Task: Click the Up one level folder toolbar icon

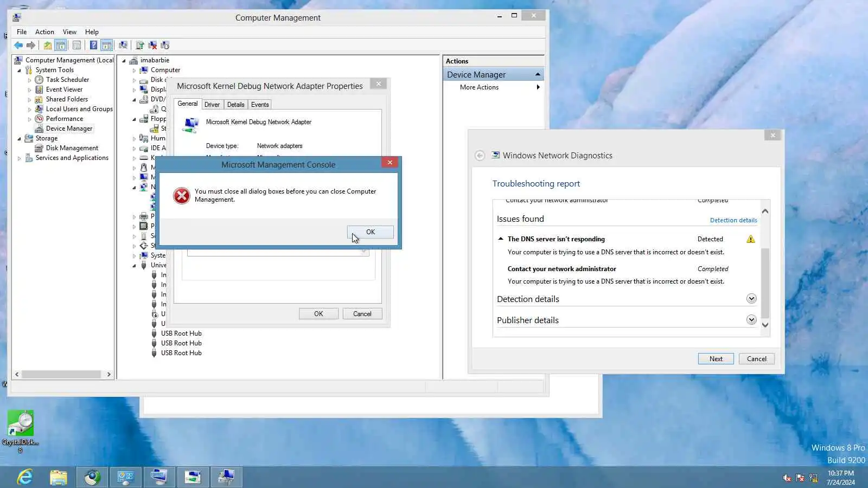Action: [48, 46]
